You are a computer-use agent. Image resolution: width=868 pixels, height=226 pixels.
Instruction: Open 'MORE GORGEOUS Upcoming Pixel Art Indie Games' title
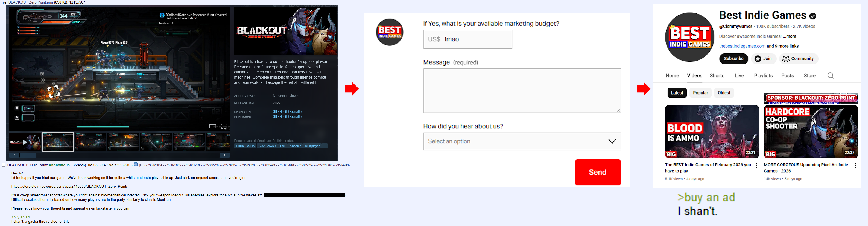(x=806, y=168)
